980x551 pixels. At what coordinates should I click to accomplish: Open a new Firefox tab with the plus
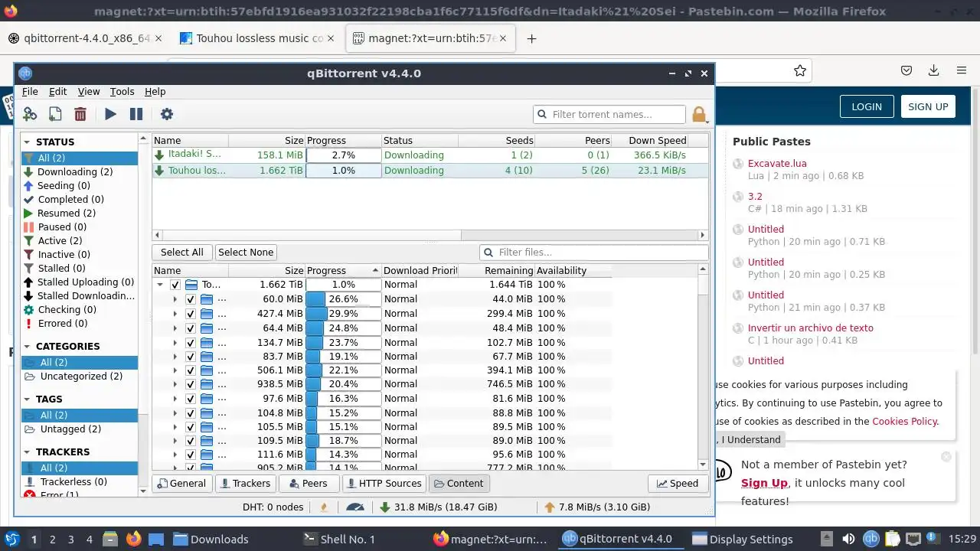[531, 38]
